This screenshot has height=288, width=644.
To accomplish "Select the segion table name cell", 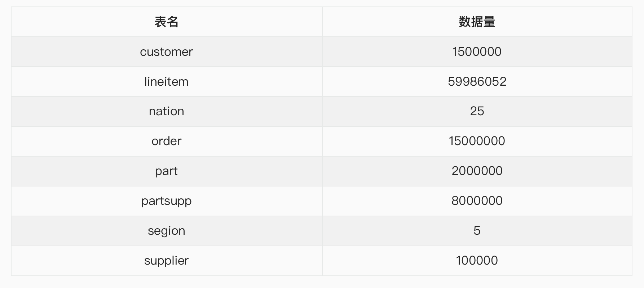I will point(166,231).
